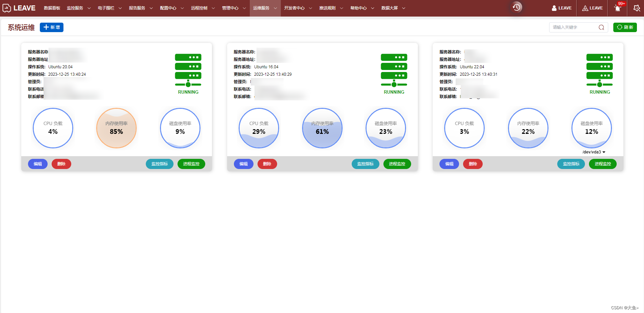The image size is (644, 313).
Task: Click the CPU 4% gauge
Action: (x=53, y=128)
